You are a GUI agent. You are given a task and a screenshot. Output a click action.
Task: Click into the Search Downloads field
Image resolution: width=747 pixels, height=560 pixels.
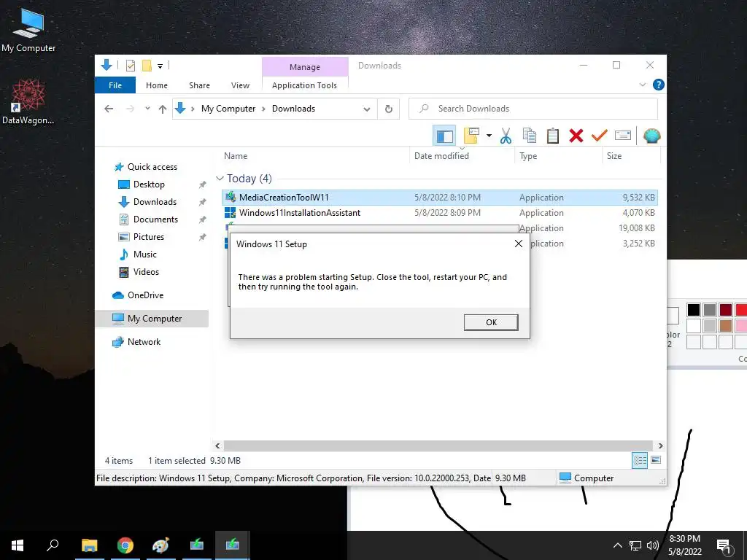[x=533, y=109]
